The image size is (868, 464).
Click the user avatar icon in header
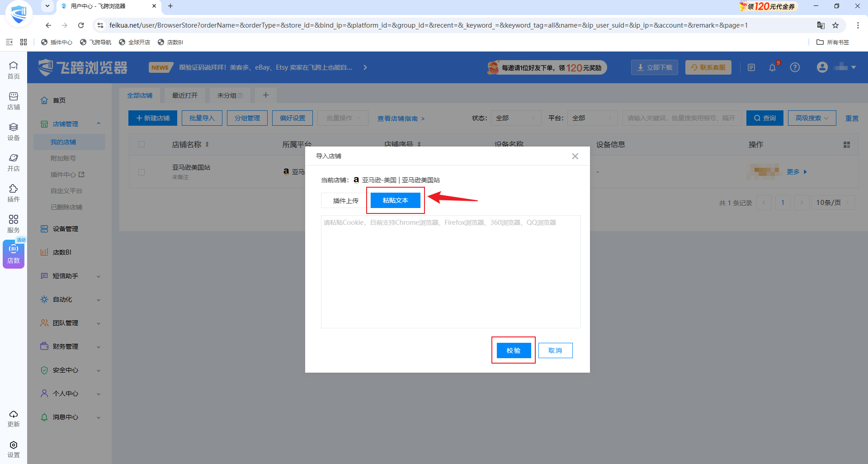(822, 67)
